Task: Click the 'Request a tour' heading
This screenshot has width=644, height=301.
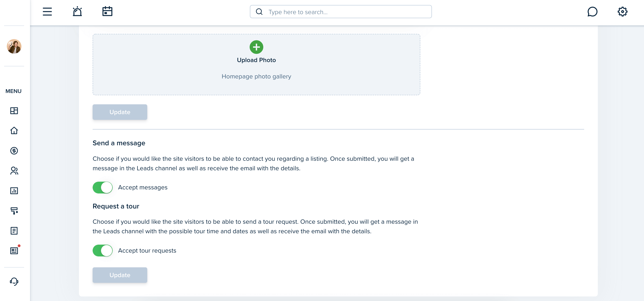Action: [116, 206]
